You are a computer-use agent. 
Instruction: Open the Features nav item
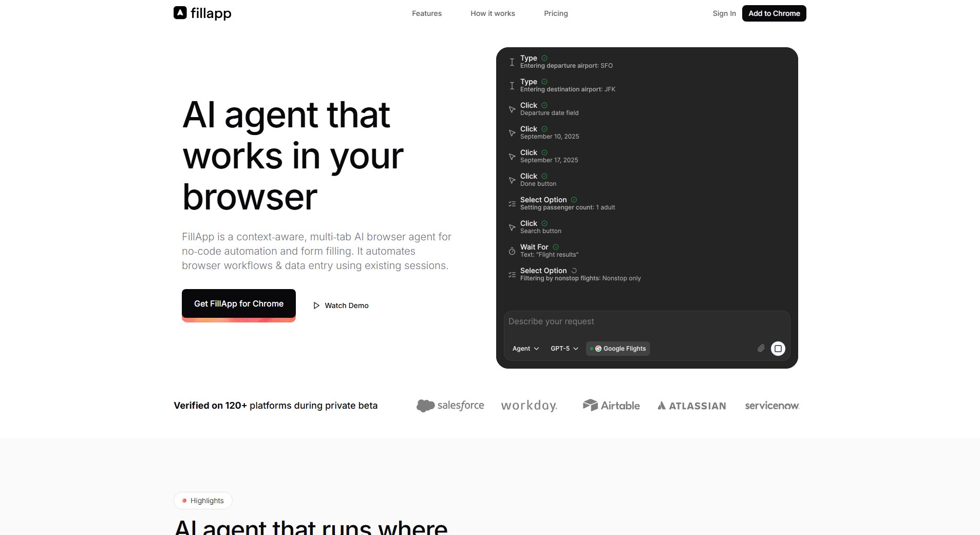click(426, 13)
